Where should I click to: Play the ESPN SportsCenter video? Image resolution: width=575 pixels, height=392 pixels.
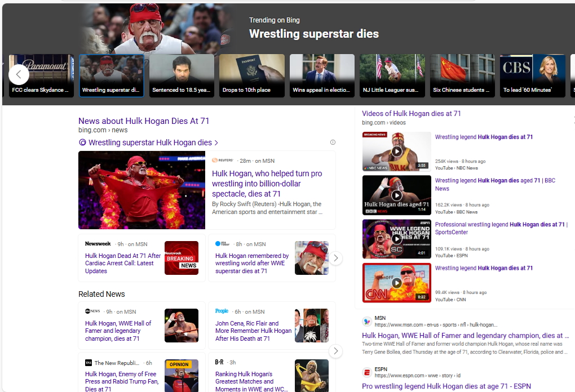[x=396, y=239]
